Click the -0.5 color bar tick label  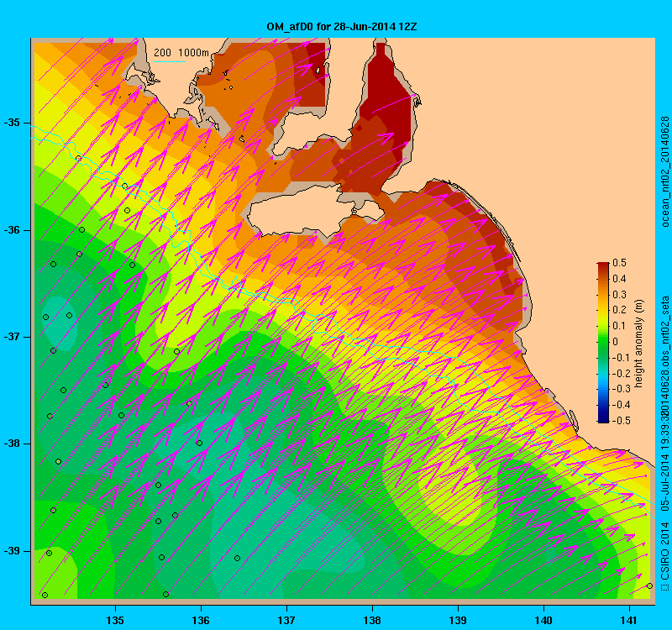[x=621, y=421]
